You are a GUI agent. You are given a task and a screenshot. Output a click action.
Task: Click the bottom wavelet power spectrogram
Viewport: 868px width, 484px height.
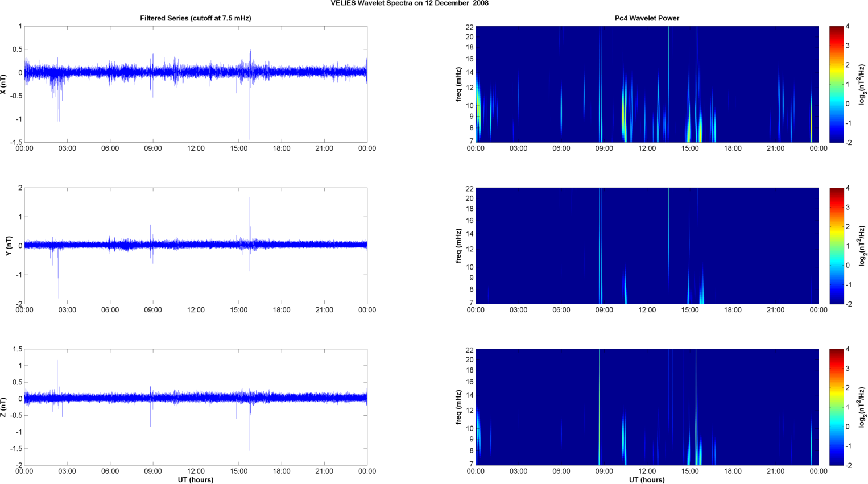click(647, 407)
